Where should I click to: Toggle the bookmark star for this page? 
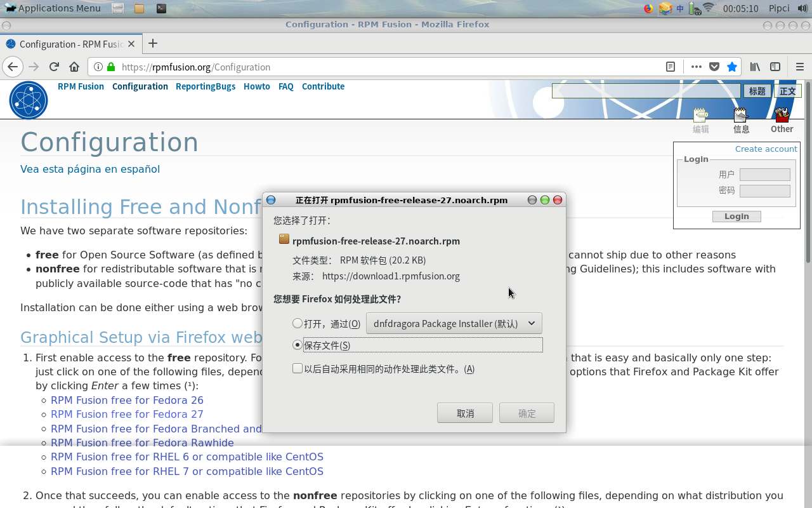point(732,67)
